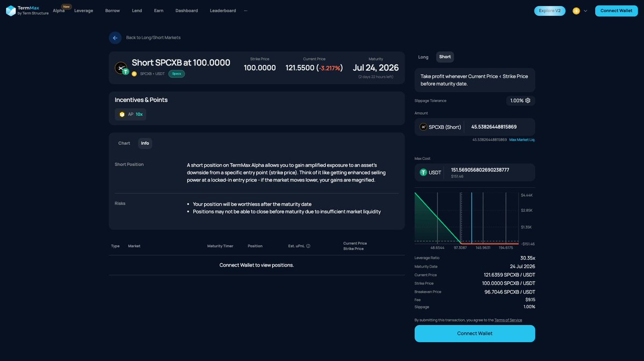This screenshot has height=361, width=644.
Task: View the Leaderboard
Action: (222, 11)
